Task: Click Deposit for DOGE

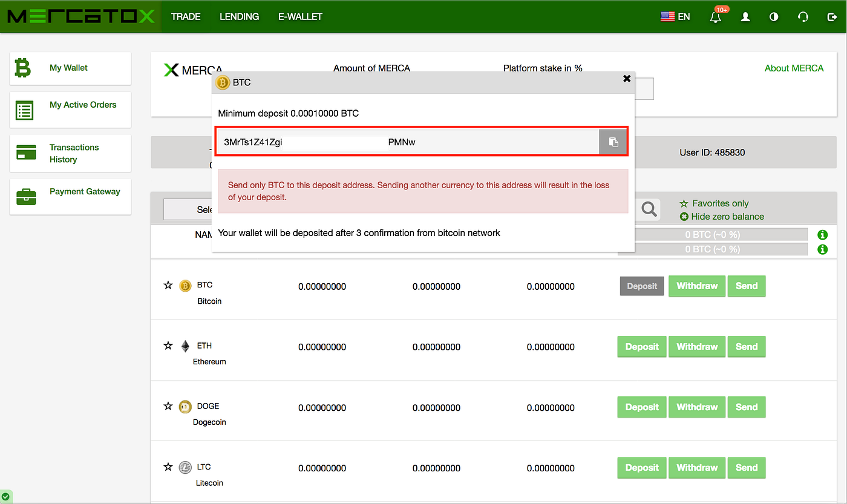Action: pyautogui.click(x=642, y=407)
